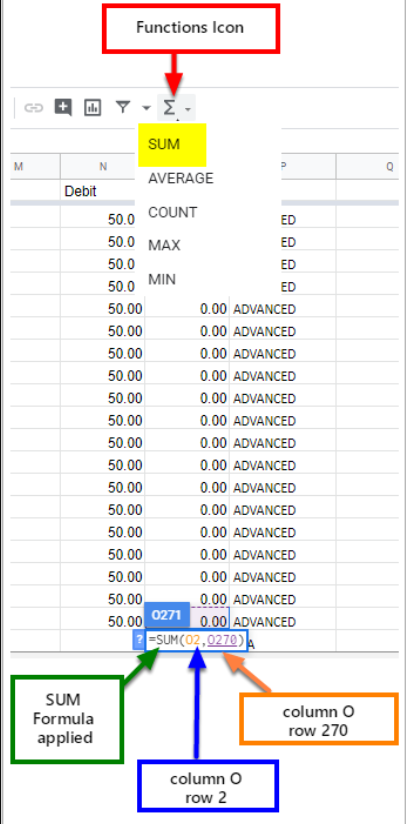
Task: Select column N header
Action: (103, 167)
